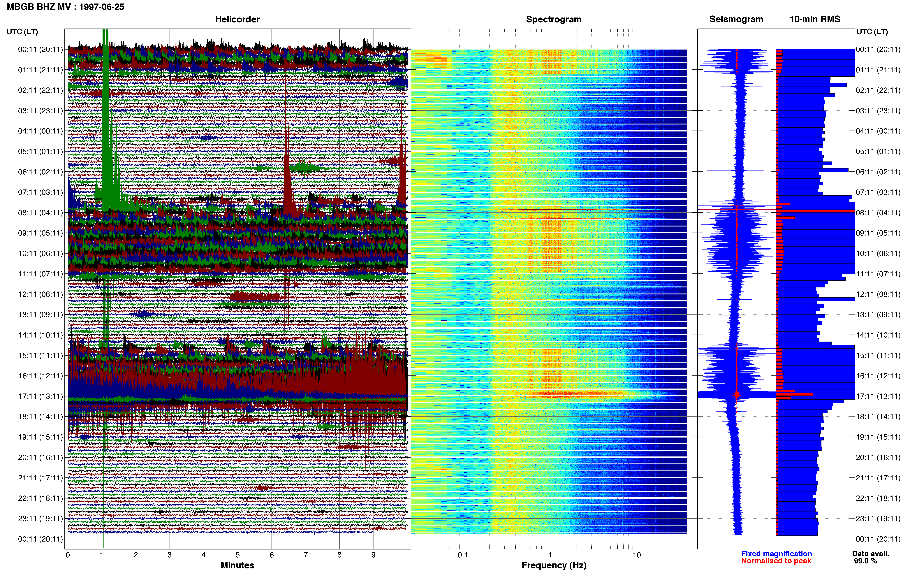924x578 pixels.
Task: Click left time label '18:11 (14:11)'
Action: 40,417
